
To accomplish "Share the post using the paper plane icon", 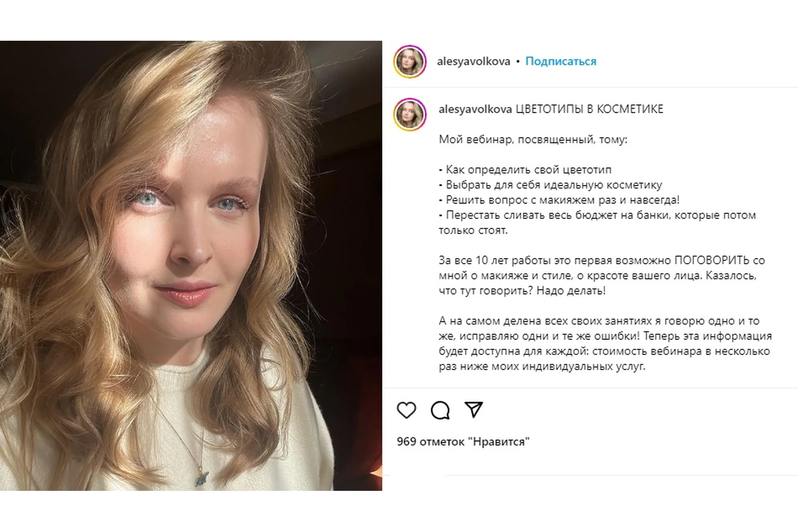I will [x=473, y=410].
